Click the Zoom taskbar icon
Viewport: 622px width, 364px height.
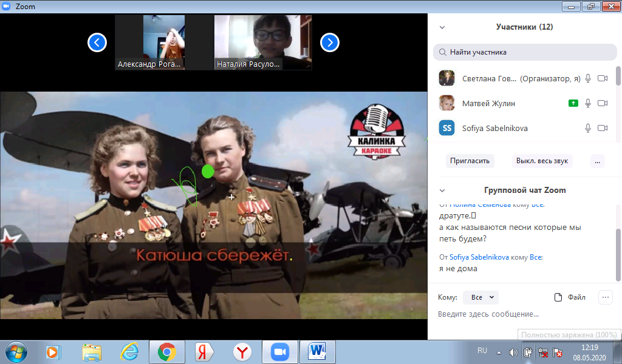coord(279,352)
